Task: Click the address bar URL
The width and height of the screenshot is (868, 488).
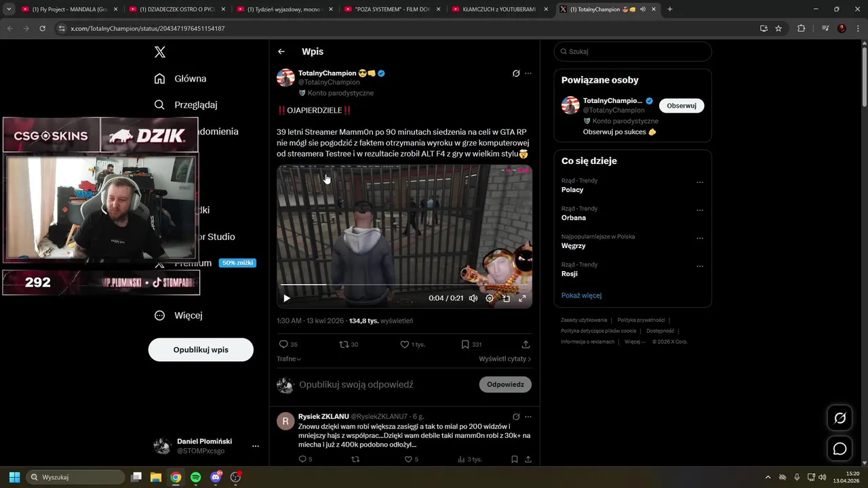Action: 148,28
